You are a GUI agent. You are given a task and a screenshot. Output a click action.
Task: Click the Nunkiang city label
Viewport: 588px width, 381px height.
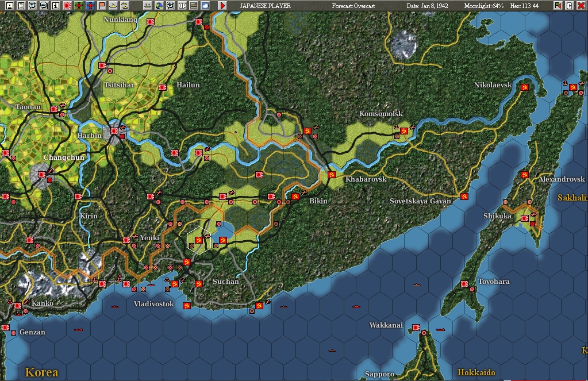120,20
